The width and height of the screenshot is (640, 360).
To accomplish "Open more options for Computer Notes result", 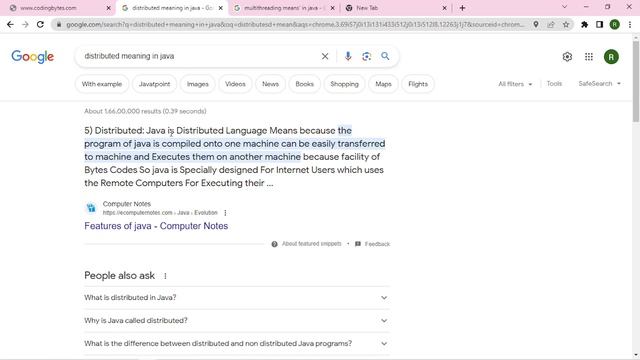I will point(225,213).
